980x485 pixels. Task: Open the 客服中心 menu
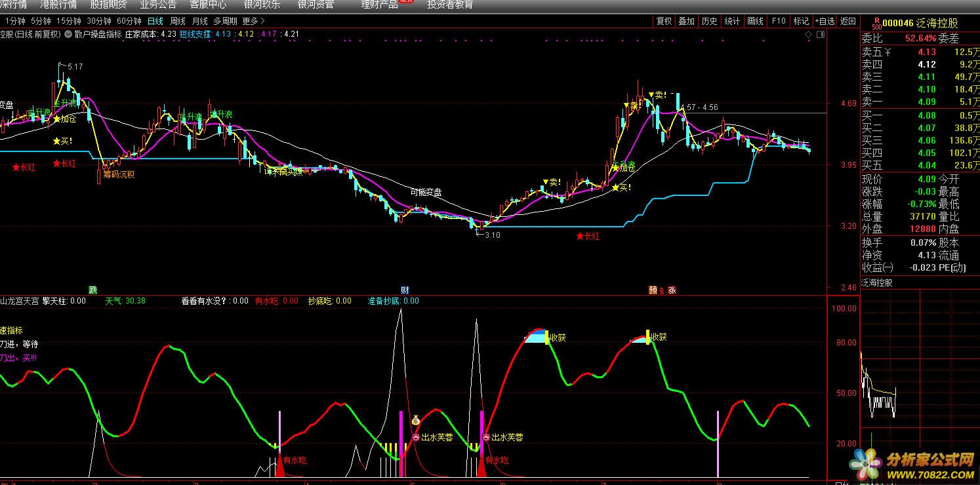coord(208,5)
